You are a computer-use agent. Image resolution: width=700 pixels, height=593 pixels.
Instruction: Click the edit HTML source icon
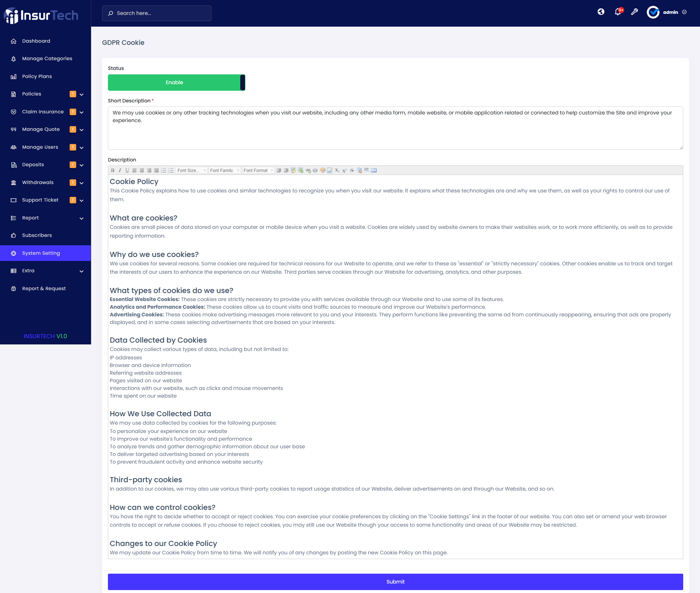point(374,170)
